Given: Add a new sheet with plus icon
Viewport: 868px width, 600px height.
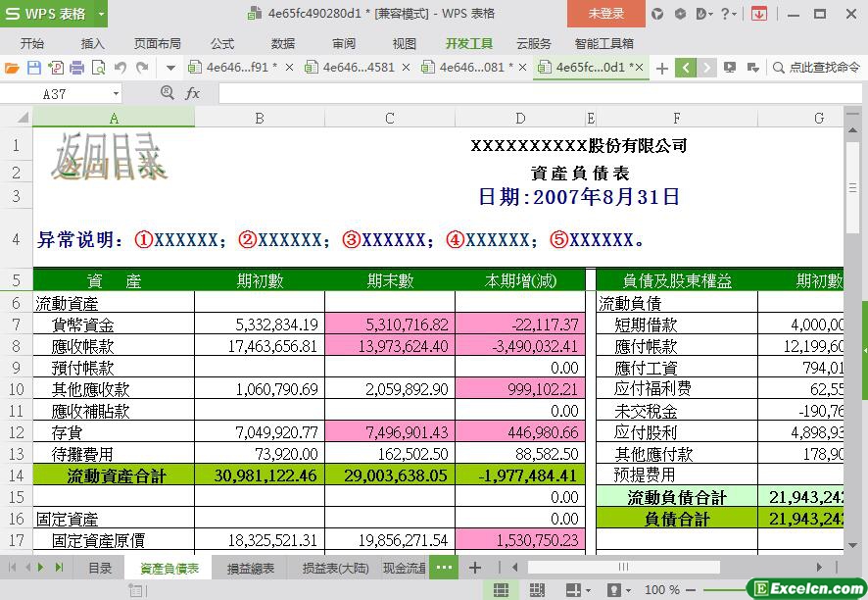Looking at the screenshot, I should tap(475, 568).
